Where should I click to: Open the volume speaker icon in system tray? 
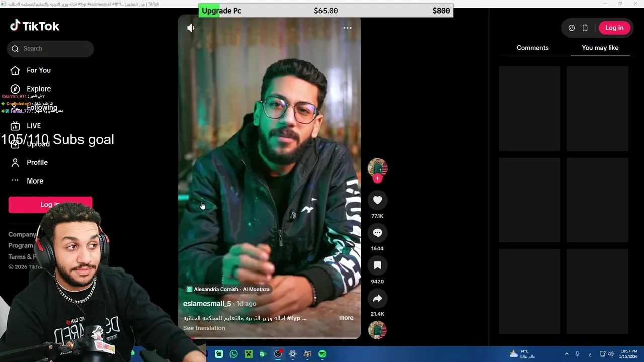click(611, 354)
